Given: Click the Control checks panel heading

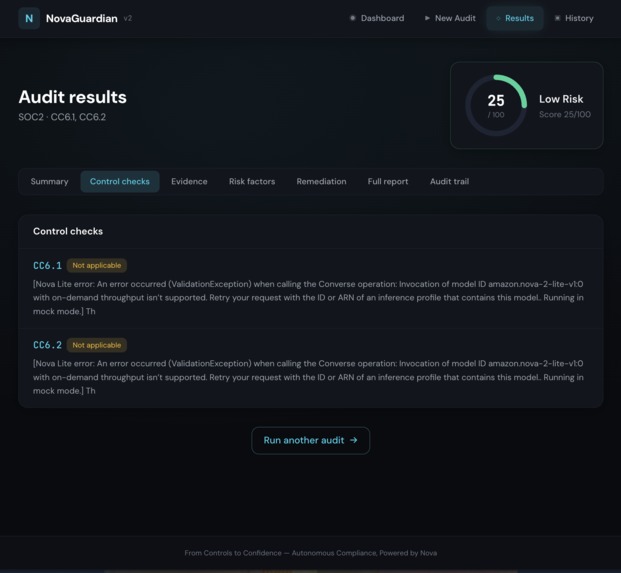Looking at the screenshot, I should coord(68,231).
